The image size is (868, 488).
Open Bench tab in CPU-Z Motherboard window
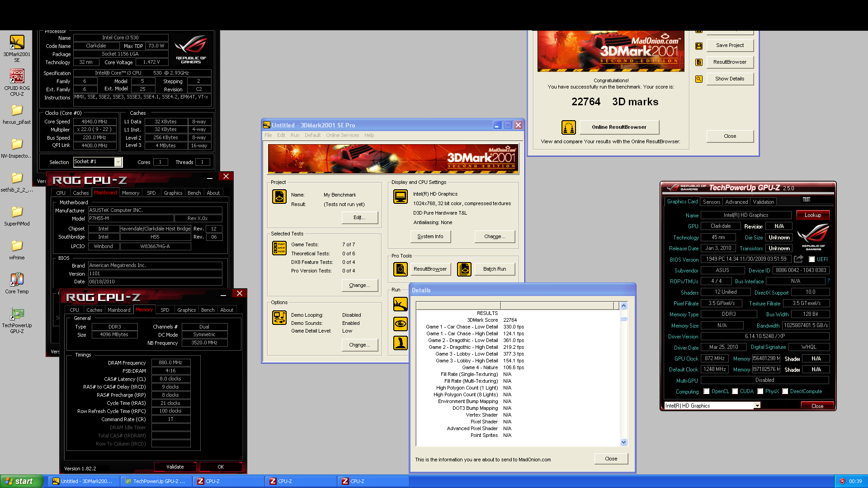click(194, 193)
